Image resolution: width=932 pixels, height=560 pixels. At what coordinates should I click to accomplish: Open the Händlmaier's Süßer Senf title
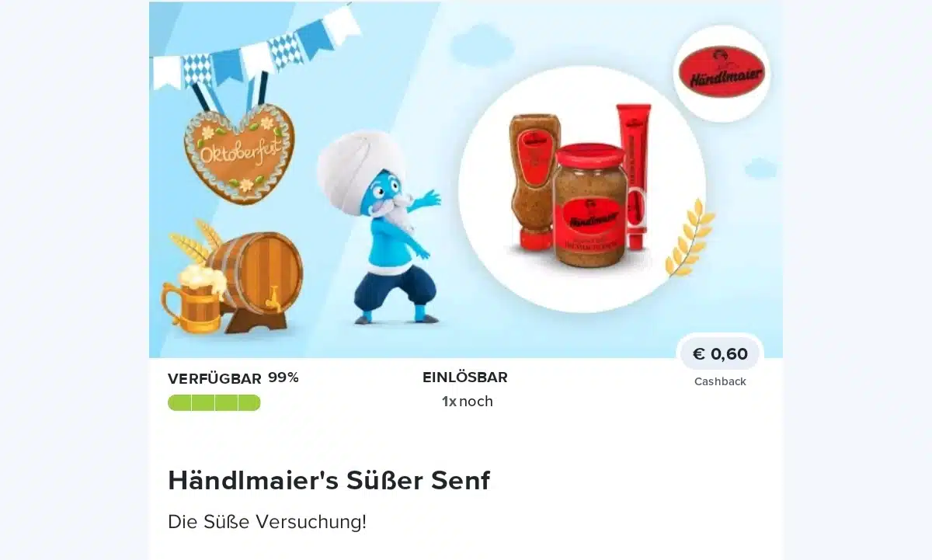(x=329, y=480)
